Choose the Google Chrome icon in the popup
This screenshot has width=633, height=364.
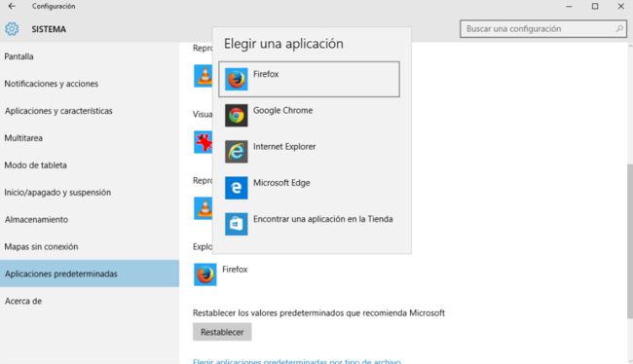pyautogui.click(x=237, y=116)
